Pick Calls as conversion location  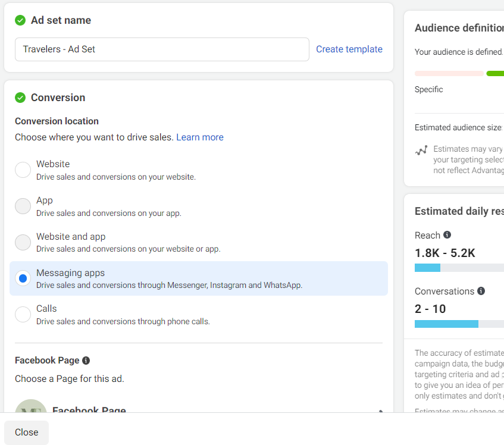(x=23, y=315)
